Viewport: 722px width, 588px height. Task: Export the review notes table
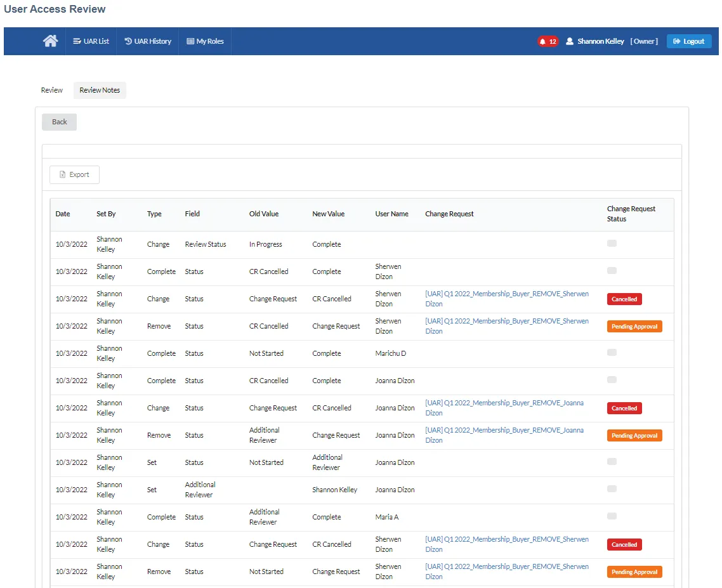click(x=75, y=174)
